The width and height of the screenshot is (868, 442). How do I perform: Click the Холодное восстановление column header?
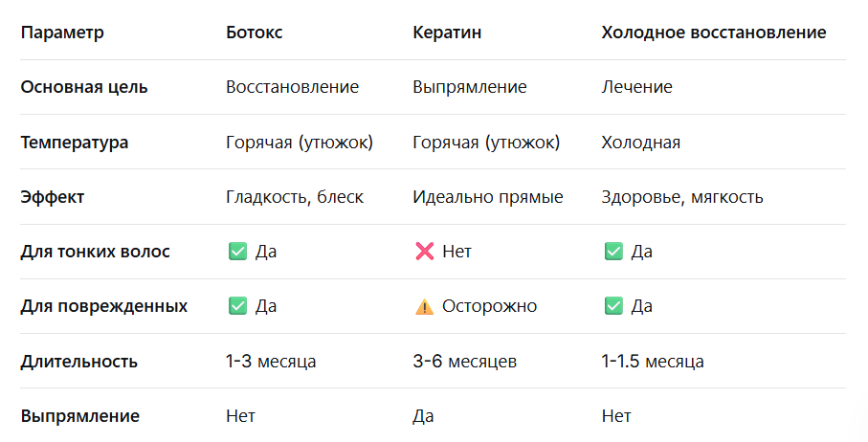tap(714, 33)
